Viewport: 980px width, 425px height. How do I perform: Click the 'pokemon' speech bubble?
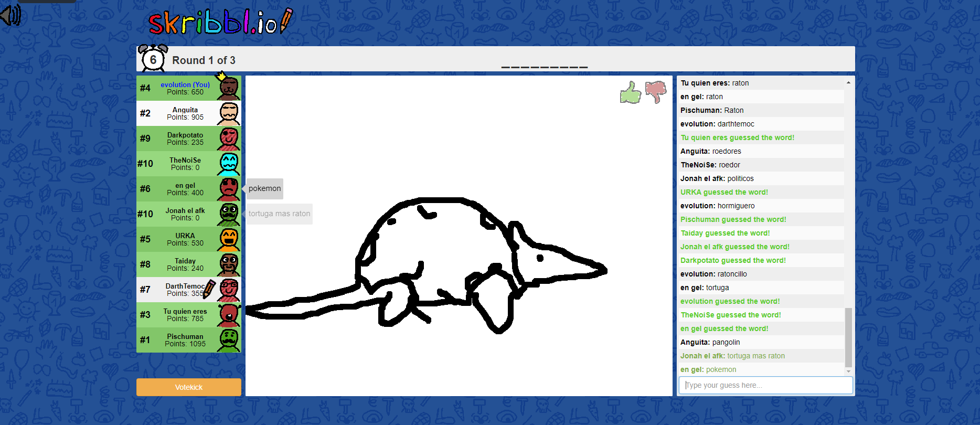pyautogui.click(x=265, y=189)
